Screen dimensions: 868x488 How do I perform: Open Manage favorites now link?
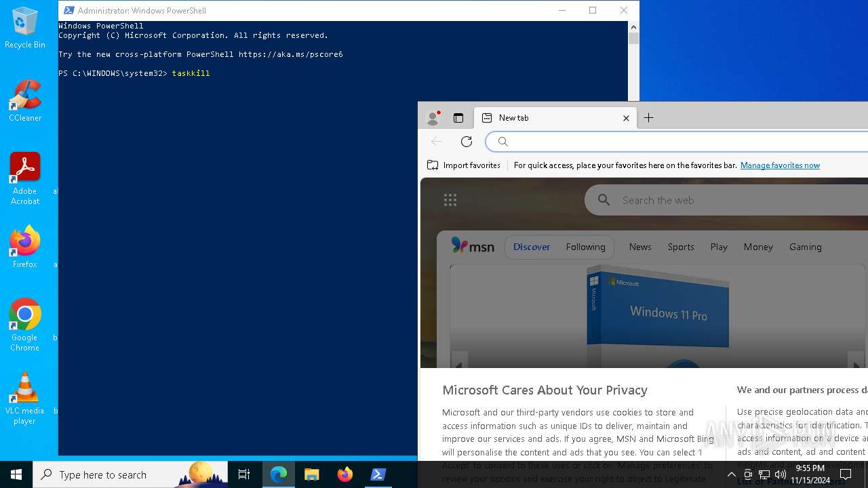780,165
